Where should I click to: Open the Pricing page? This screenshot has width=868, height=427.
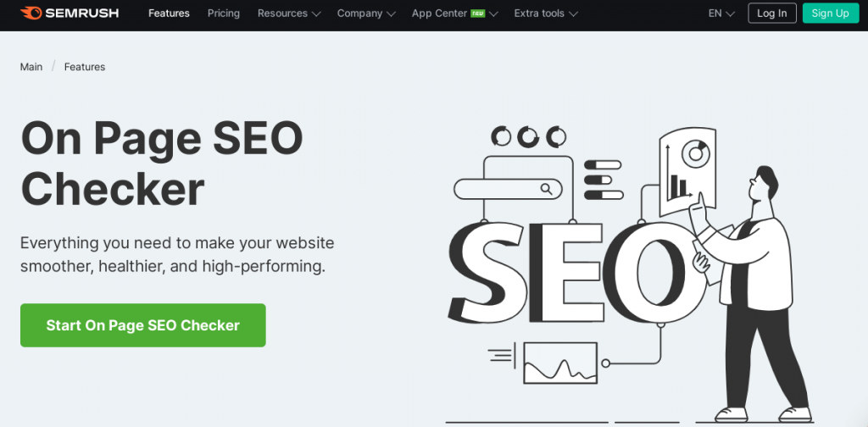(x=224, y=14)
